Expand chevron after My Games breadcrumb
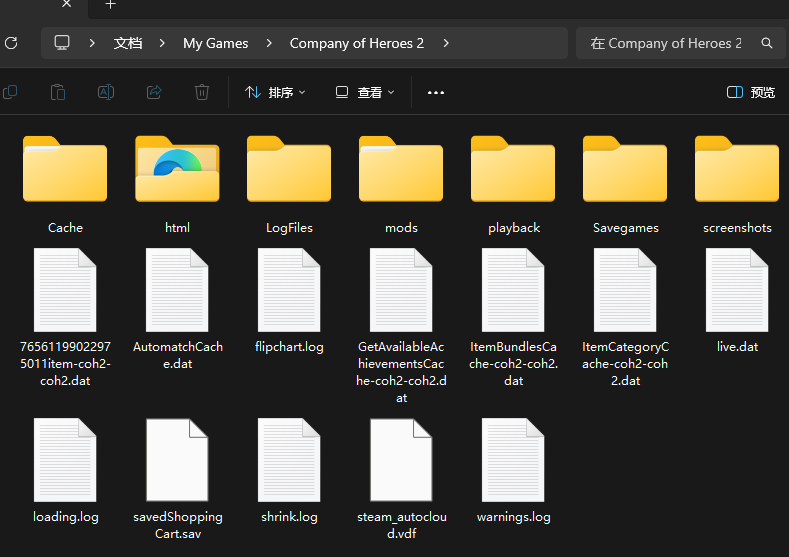The width and height of the screenshot is (789, 557). click(269, 43)
